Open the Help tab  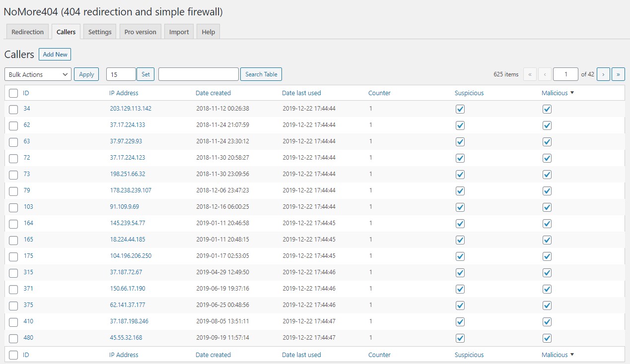coord(209,32)
